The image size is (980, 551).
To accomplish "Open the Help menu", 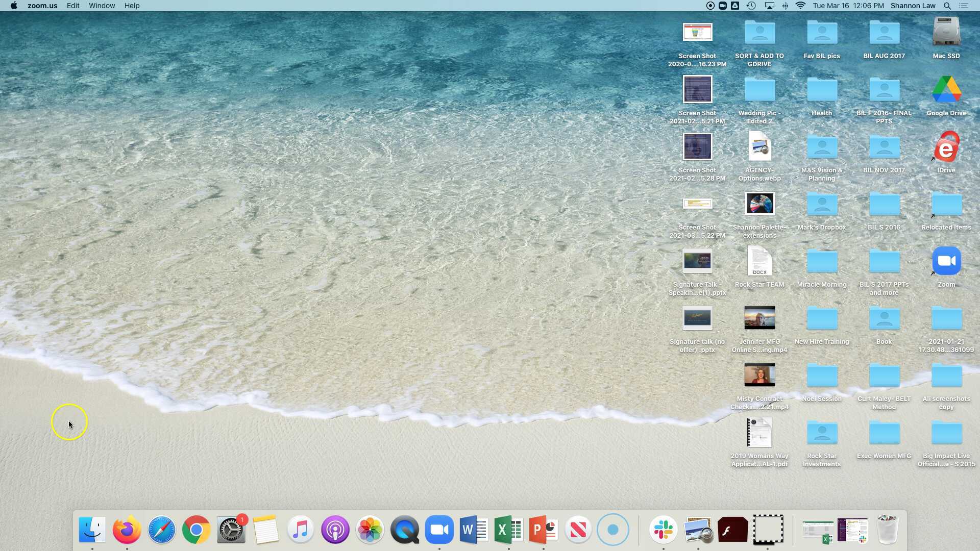I will [x=132, y=6].
